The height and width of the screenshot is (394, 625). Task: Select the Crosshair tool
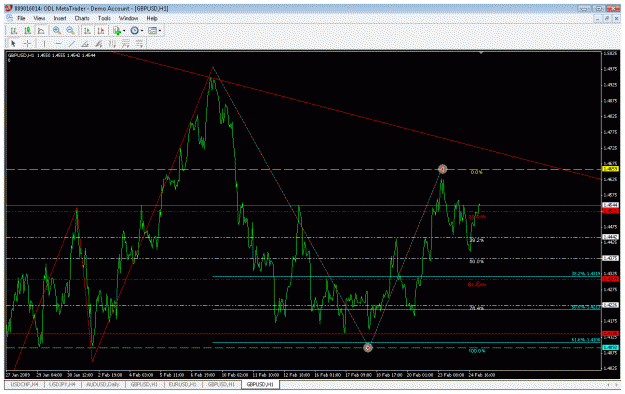tap(27, 43)
